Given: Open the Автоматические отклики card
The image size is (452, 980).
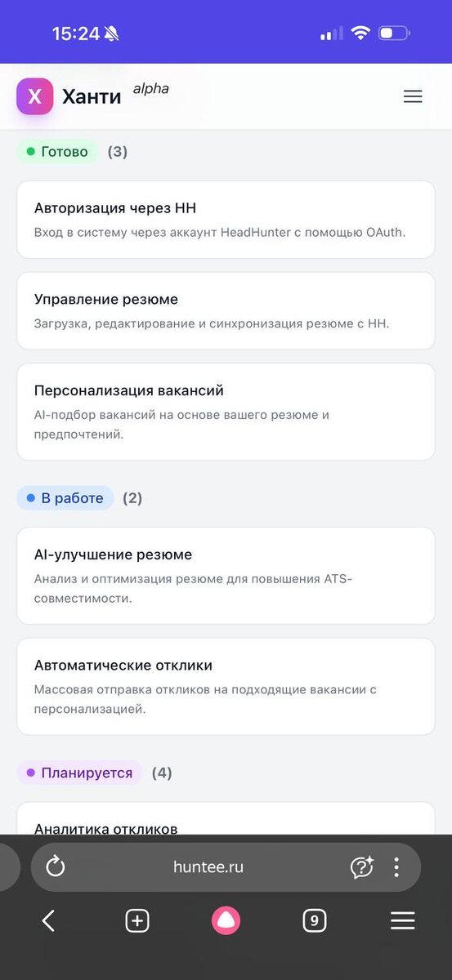Looking at the screenshot, I should point(226,687).
